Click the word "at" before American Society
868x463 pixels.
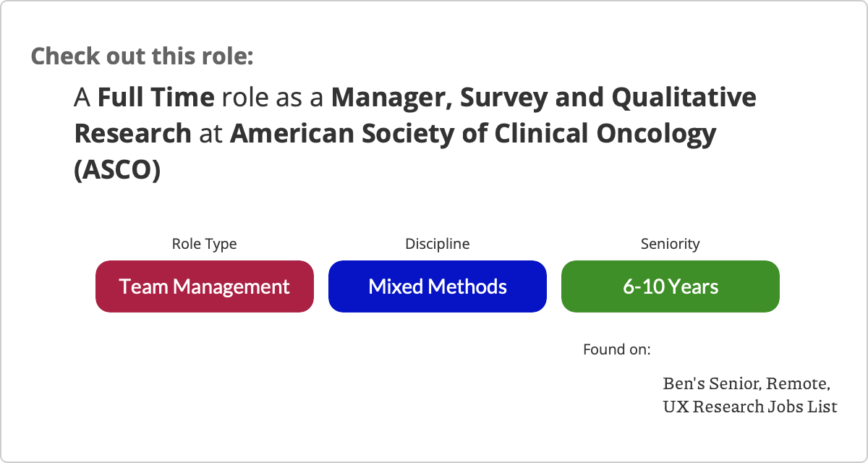[210, 134]
